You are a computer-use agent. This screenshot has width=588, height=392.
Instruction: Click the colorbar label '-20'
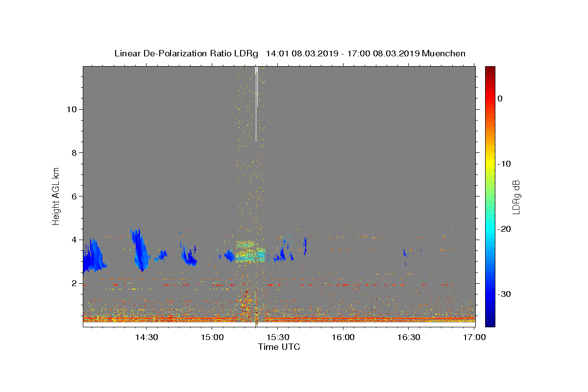tap(504, 229)
